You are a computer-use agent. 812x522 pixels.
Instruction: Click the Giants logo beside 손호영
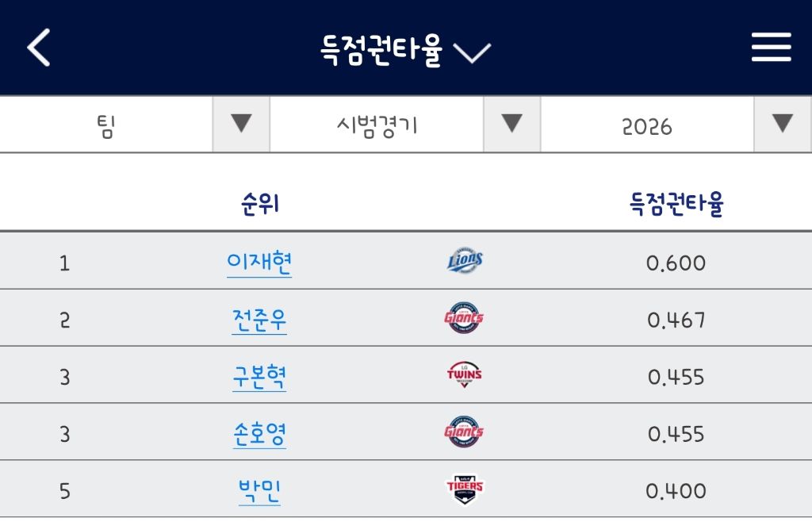pyautogui.click(x=464, y=432)
